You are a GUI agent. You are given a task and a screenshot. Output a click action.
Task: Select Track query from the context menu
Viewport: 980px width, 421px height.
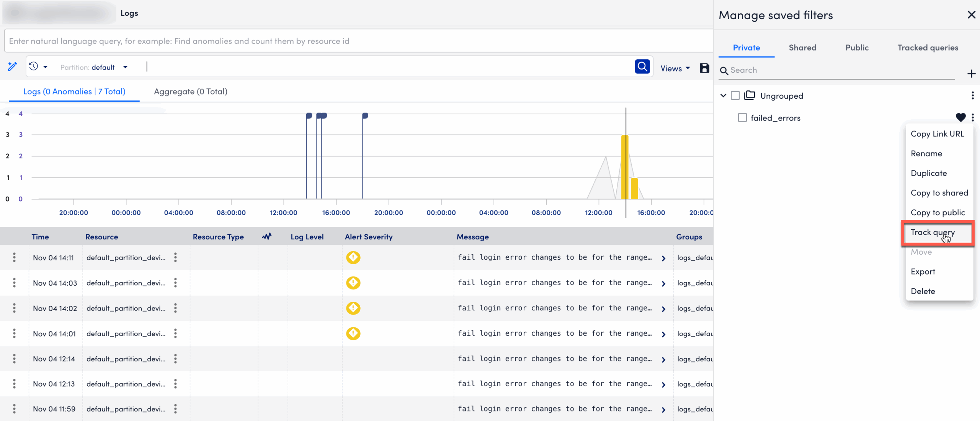click(x=933, y=232)
